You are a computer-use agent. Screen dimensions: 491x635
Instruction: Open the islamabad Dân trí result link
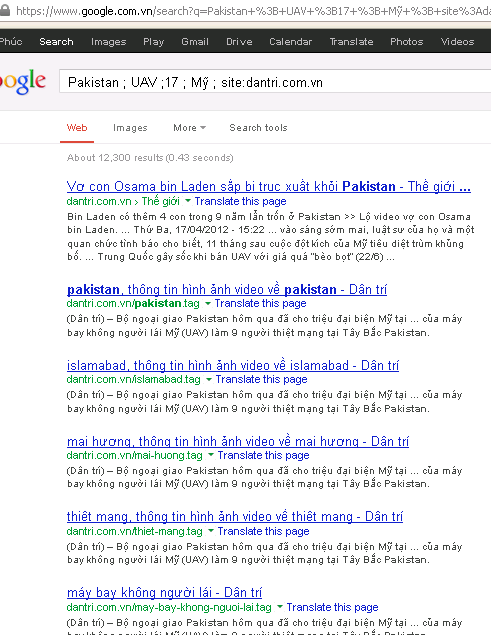(x=233, y=365)
